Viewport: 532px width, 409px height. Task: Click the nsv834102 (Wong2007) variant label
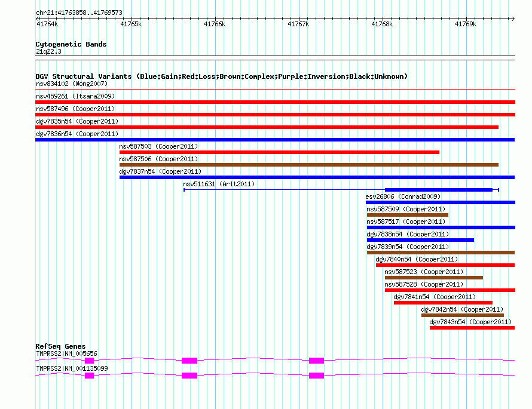coord(72,84)
